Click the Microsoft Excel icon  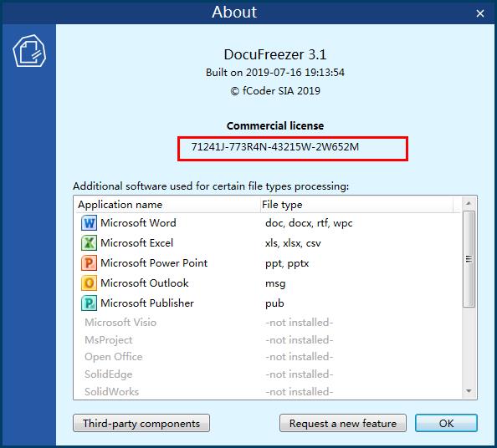(89, 243)
